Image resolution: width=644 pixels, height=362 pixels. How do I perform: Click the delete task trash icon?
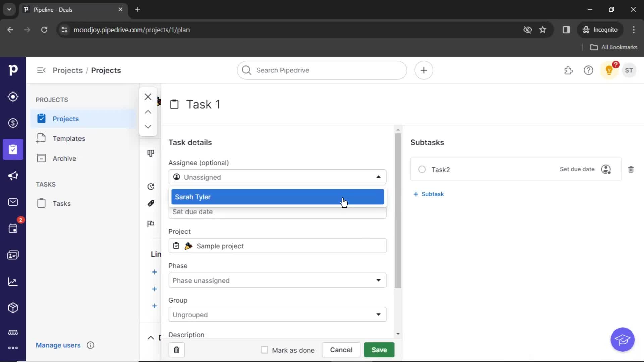[x=176, y=350]
